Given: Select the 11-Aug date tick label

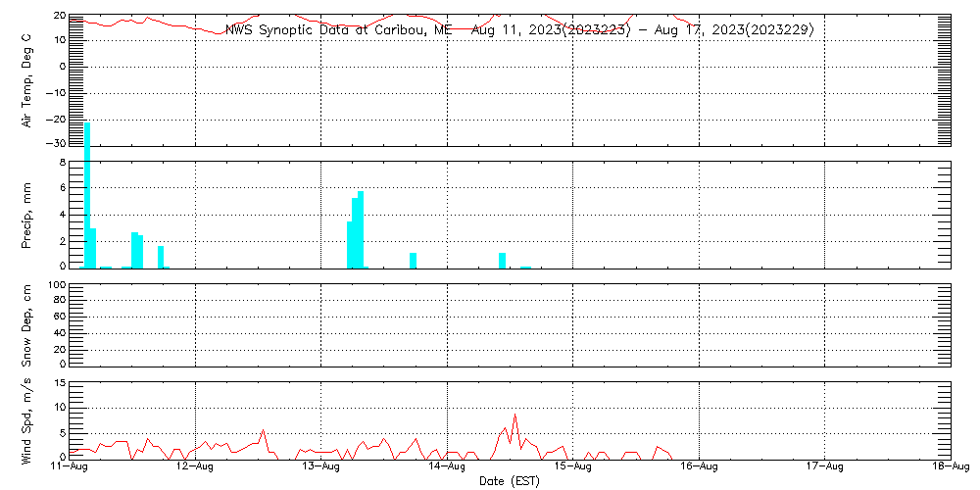Looking at the screenshot, I should click(71, 467).
